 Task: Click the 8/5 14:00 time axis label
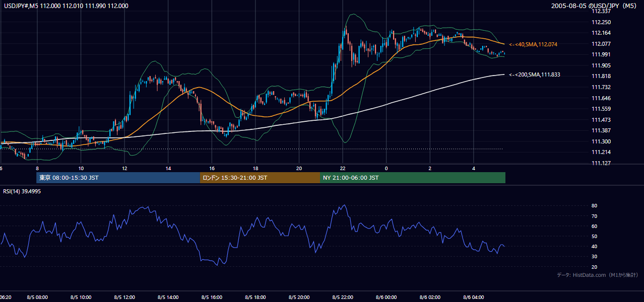pos(168,297)
